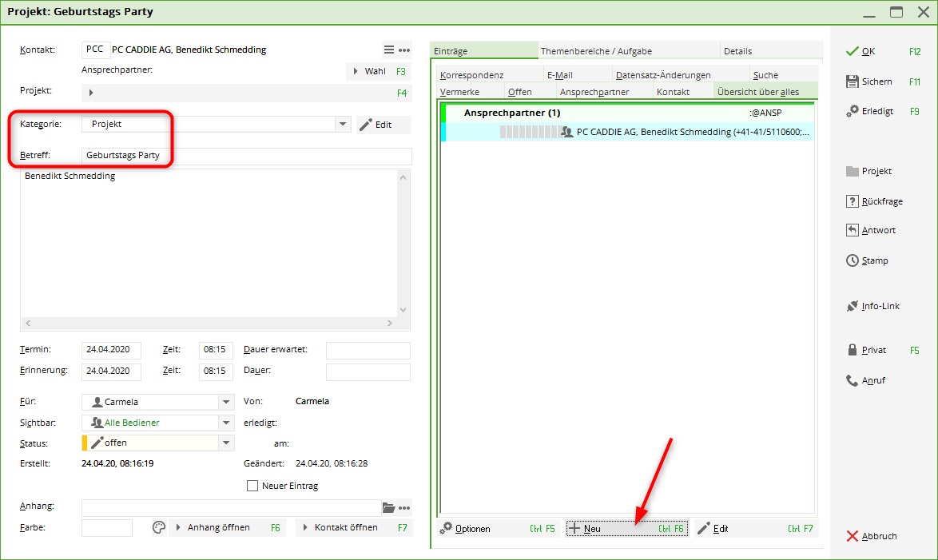Expand the Sichtbar Alle Bediener dropdown
Image resolution: width=938 pixels, height=560 pixels.
[226, 423]
